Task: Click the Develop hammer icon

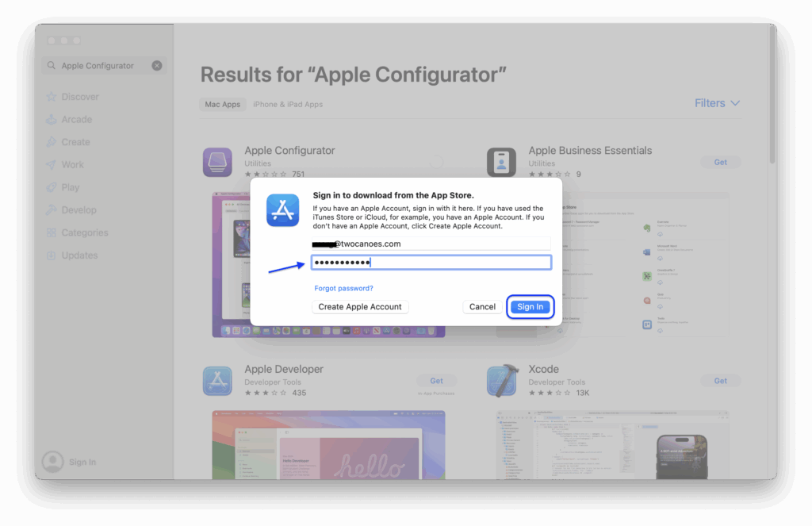Action: point(52,210)
